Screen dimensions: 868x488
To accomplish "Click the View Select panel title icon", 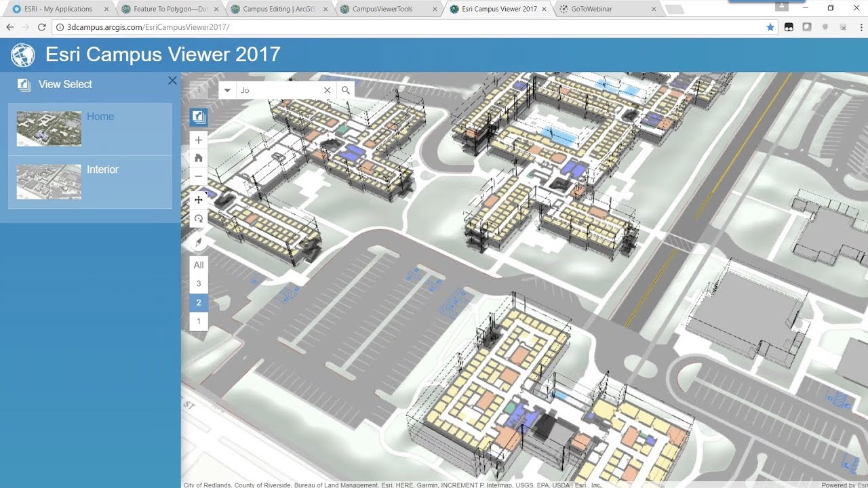I will click(x=24, y=85).
